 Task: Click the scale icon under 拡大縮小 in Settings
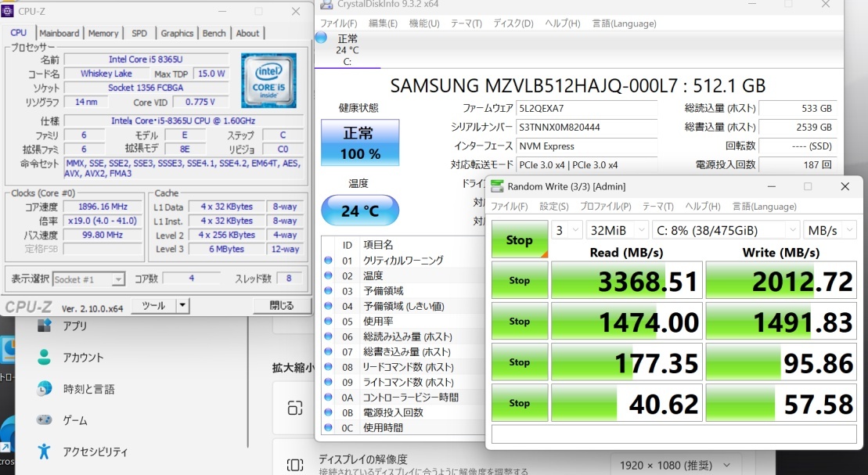point(295,408)
